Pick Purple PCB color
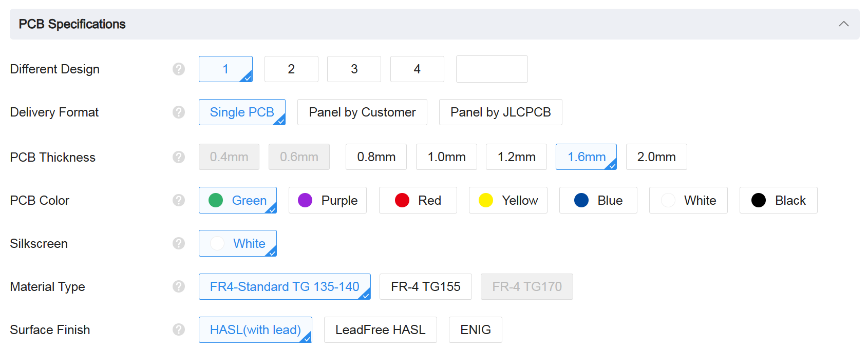 click(328, 200)
